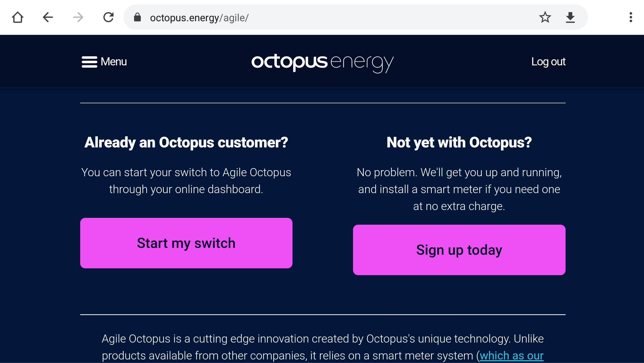Click the "Not yet with Octopus?" heading
Screen dimensions: 644x363
pos(459,143)
